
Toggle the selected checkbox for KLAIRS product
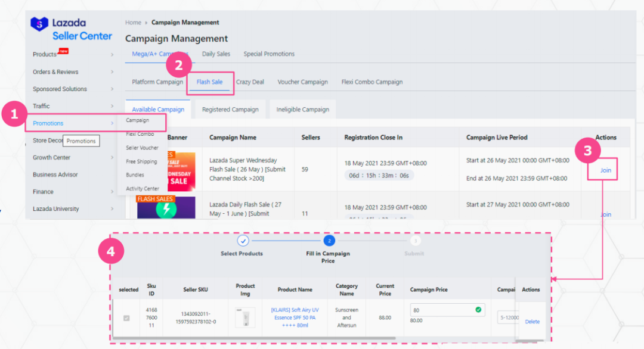coord(126,318)
